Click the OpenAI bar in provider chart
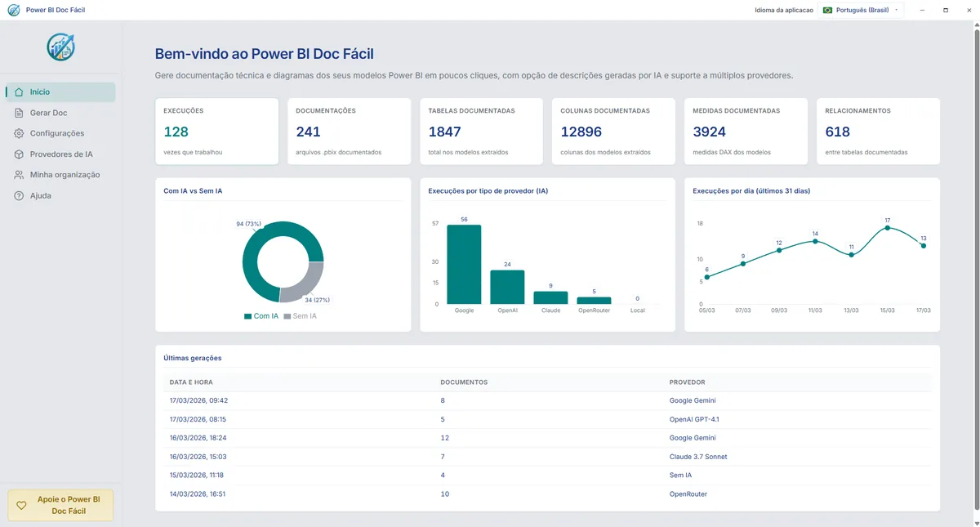Image resolution: width=980 pixels, height=527 pixels. [x=507, y=288]
